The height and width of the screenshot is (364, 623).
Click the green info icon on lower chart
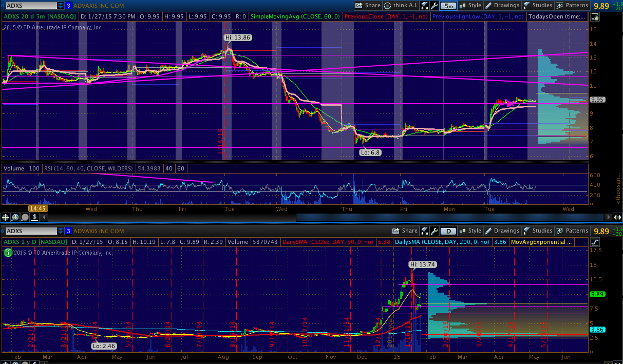(8, 252)
